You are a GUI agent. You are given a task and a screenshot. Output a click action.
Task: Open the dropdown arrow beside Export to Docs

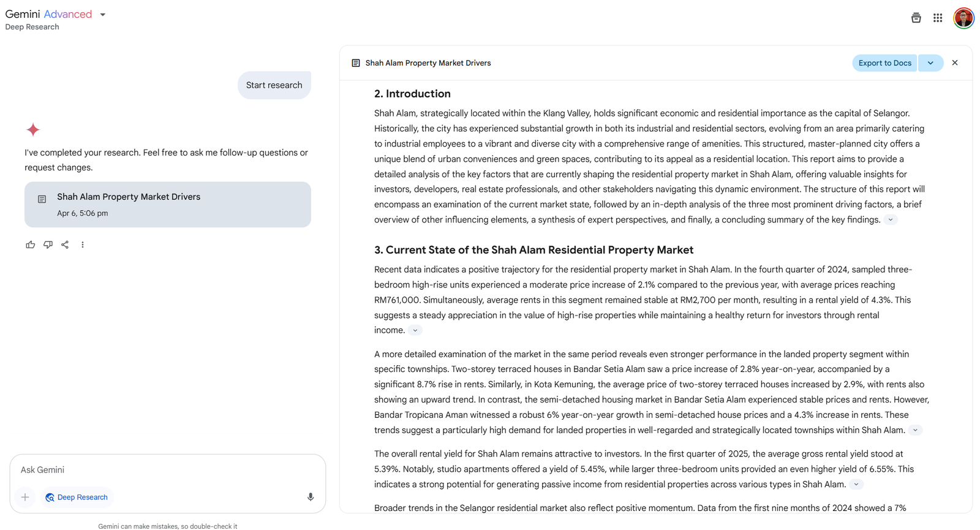[x=931, y=63]
